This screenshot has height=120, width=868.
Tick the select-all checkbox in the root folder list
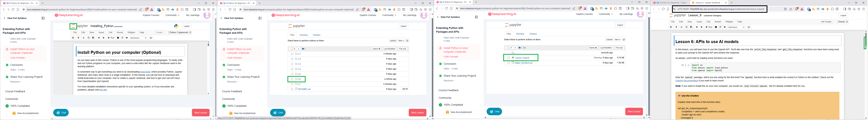(292, 49)
